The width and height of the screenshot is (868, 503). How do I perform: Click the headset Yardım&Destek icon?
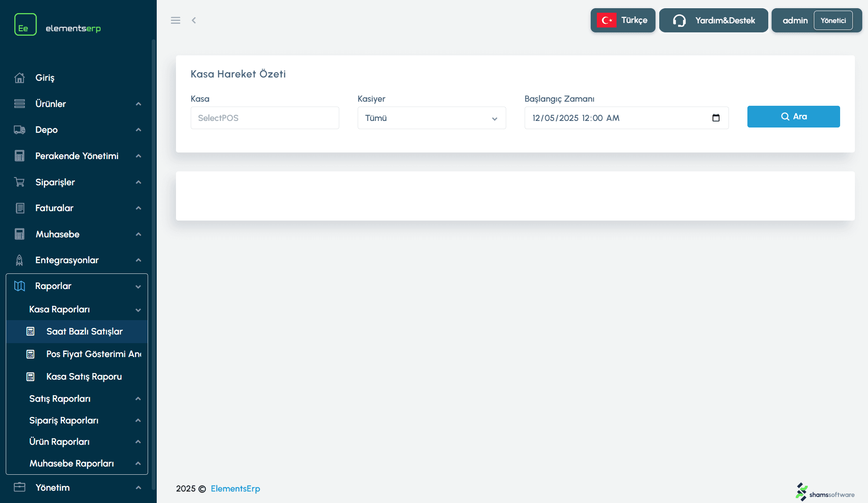(x=679, y=20)
